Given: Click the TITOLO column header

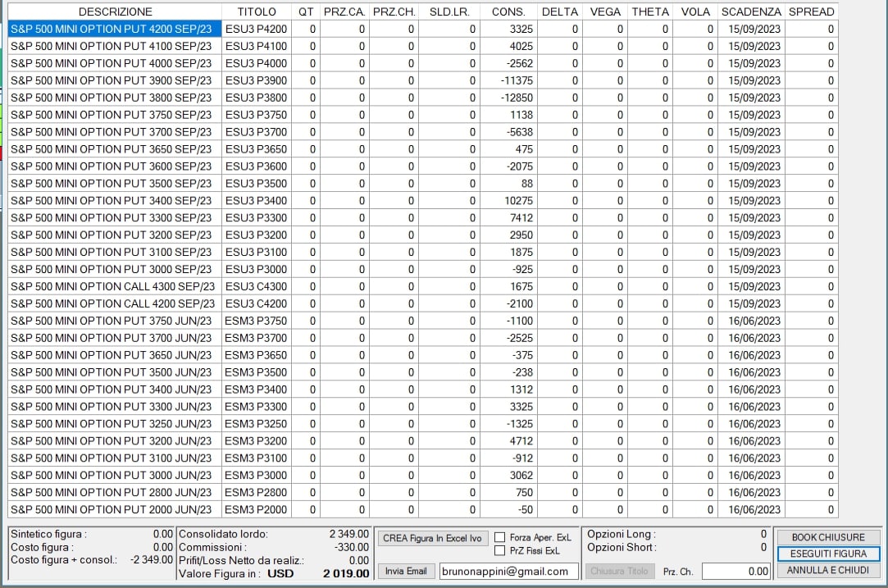Looking at the screenshot, I should click(257, 12).
